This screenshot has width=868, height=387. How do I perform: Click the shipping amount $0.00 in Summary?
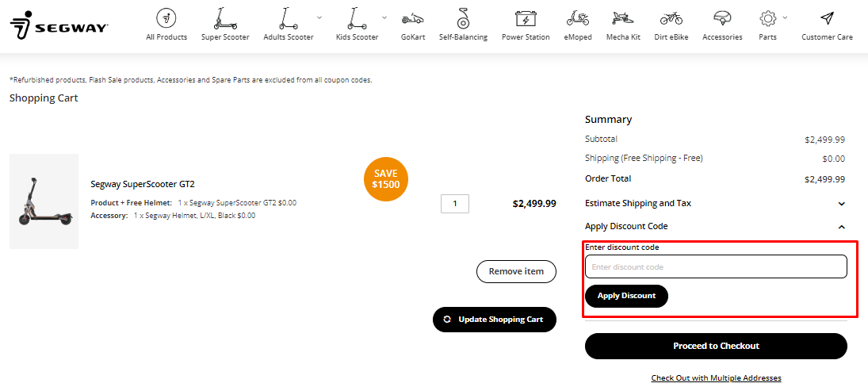click(x=834, y=159)
